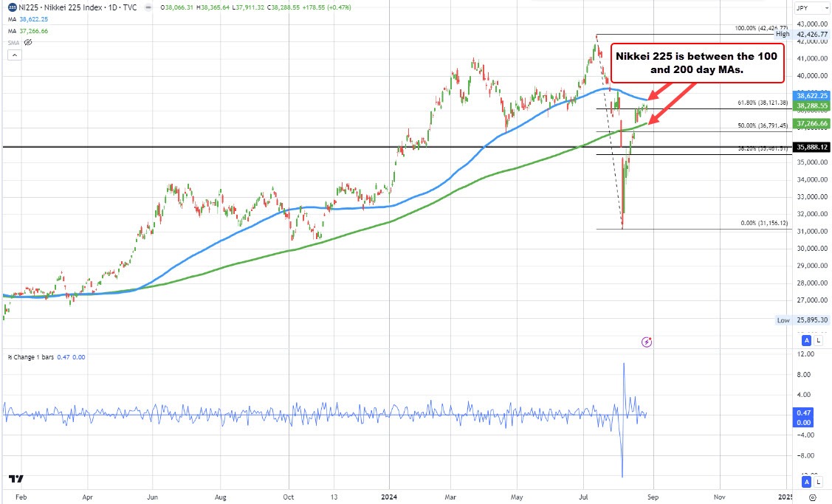Click the 35,888.12 horizontal line price label
The height and width of the screenshot is (504, 832).
pos(811,147)
